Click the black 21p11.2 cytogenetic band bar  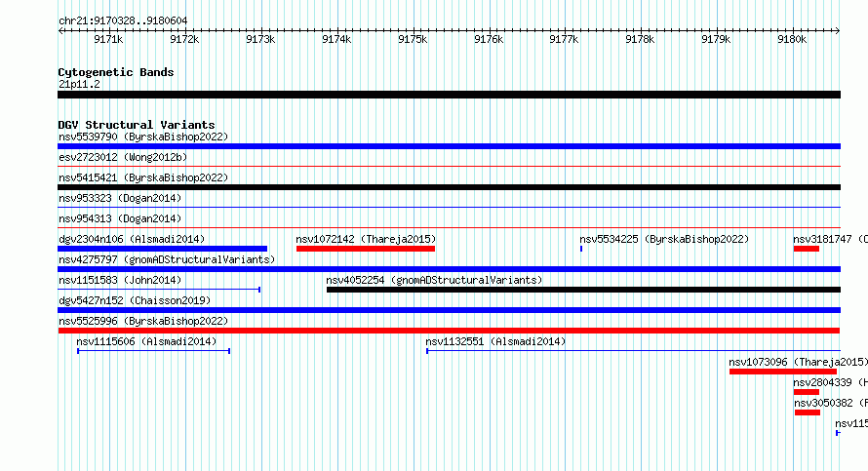[x=449, y=95]
